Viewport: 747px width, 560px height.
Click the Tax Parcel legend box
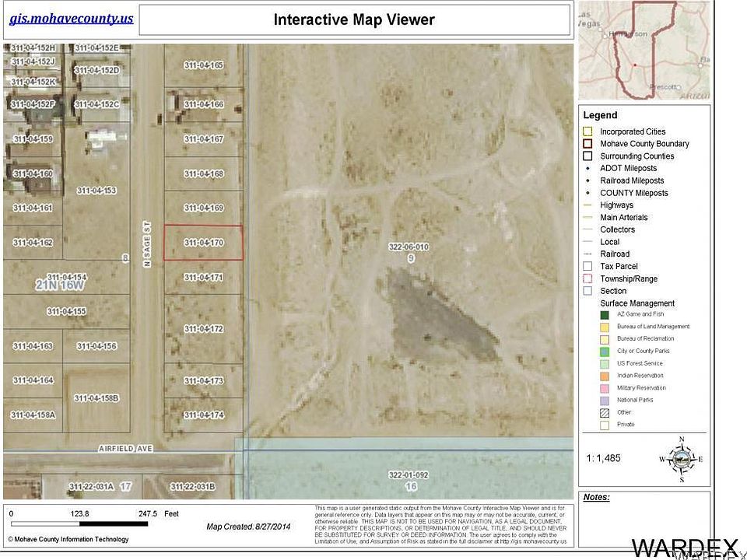[x=588, y=266]
